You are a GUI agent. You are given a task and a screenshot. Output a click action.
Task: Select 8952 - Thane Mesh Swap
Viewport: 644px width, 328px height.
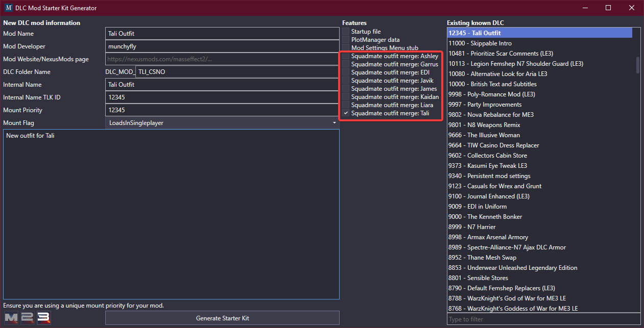(539, 258)
